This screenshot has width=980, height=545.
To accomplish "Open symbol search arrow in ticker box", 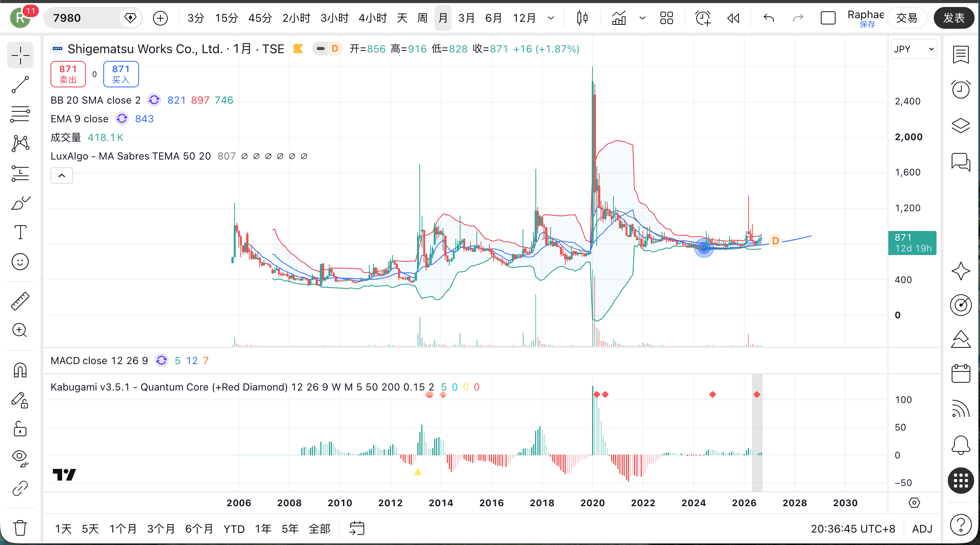I will click(130, 18).
